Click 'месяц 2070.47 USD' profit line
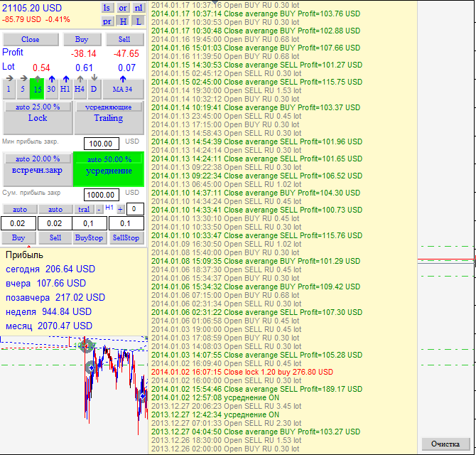 [49, 326]
